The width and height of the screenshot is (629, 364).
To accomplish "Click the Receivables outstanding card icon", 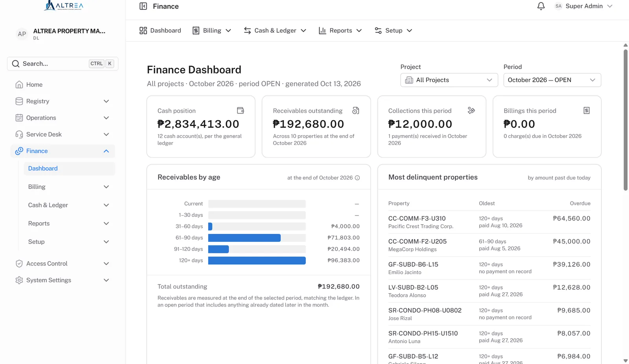I will (x=356, y=111).
